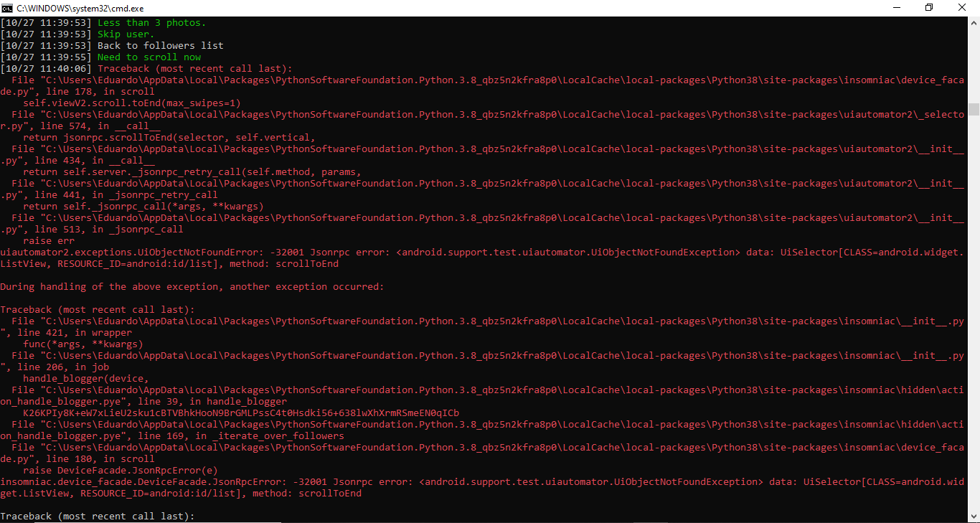Screen dimensions: 980x523
Task: Restore down the cmd.exe window
Action: pyautogui.click(x=930, y=7)
